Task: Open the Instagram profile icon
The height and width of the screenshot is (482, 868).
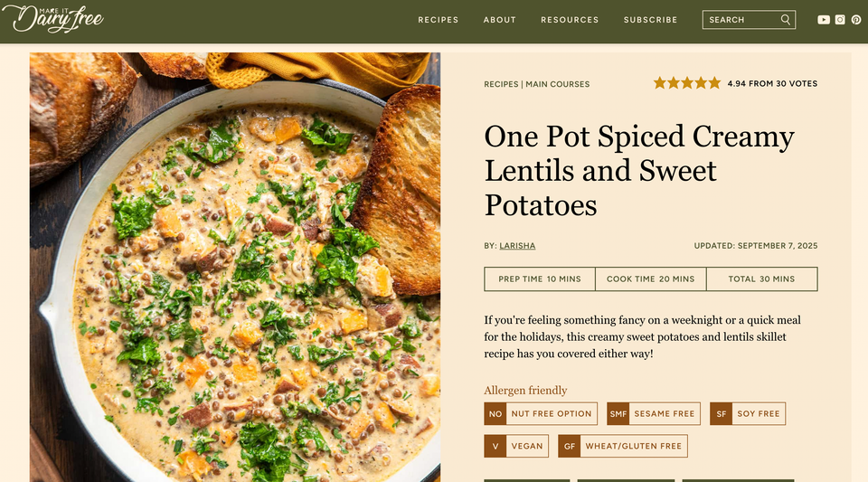Action: (840, 20)
